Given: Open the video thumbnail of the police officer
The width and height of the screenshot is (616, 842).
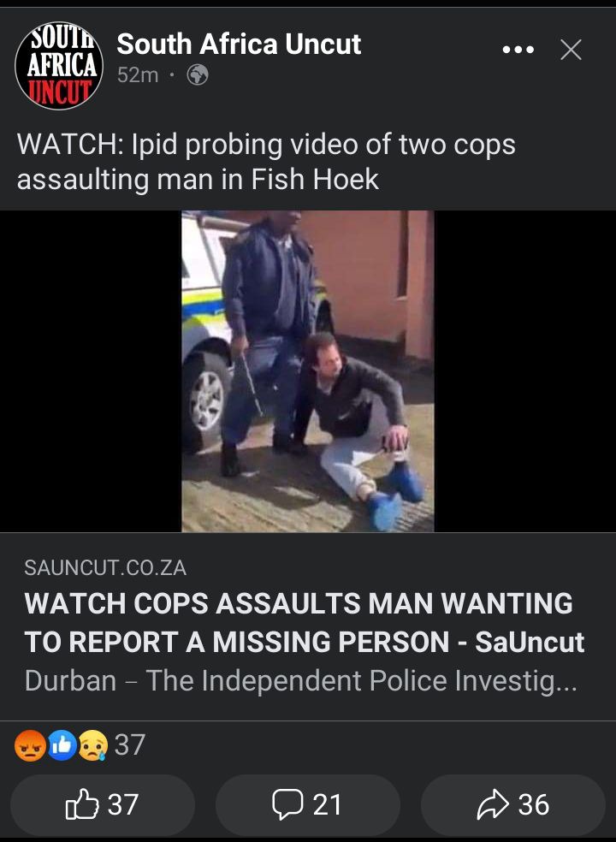Looking at the screenshot, I should point(308,371).
